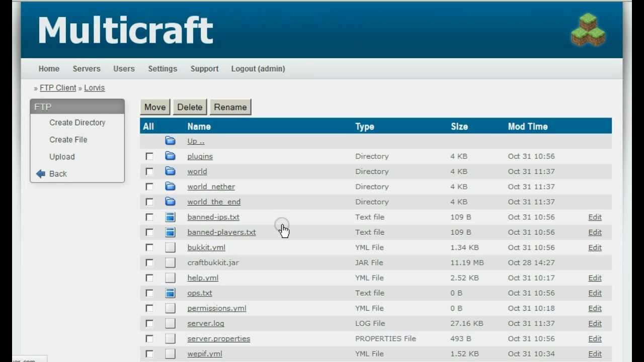Navigate to the Servers tab
The image size is (644, 362).
coord(86,69)
